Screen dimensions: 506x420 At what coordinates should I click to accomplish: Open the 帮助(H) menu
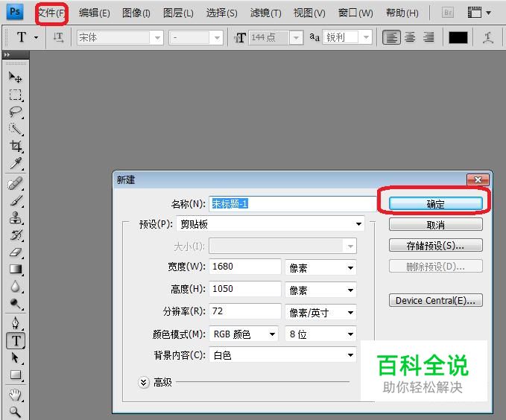coord(402,13)
